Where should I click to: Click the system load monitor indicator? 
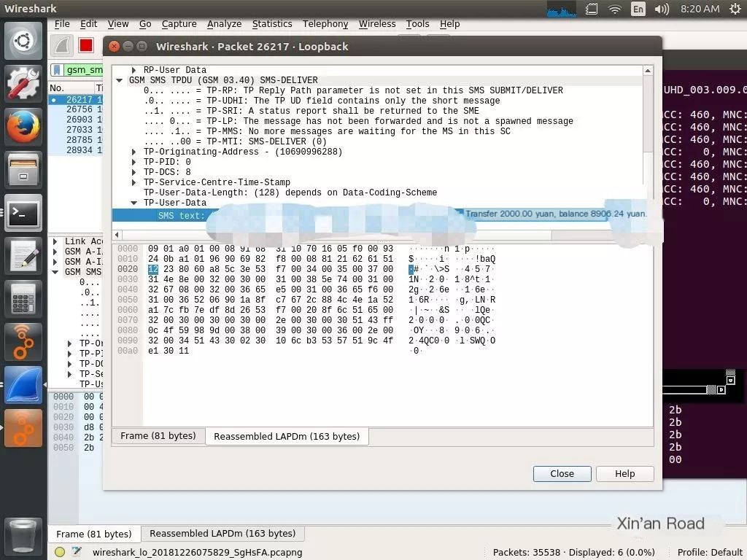[561, 9]
